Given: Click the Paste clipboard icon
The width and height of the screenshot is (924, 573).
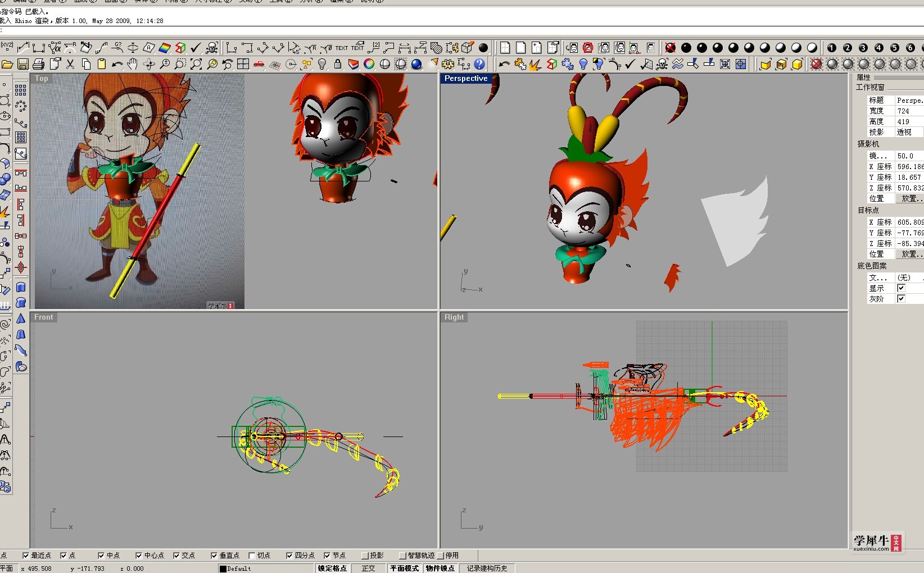Looking at the screenshot, I should click(102, 64).
